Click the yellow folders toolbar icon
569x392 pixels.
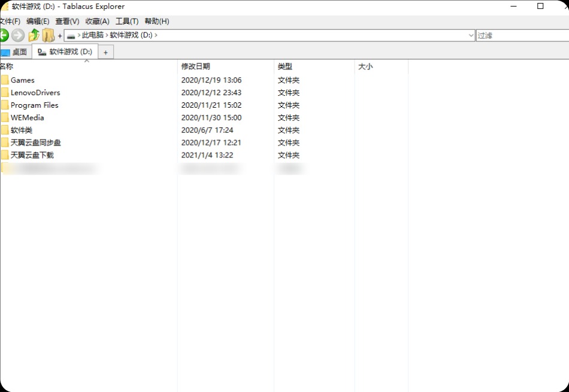(48, 35)
